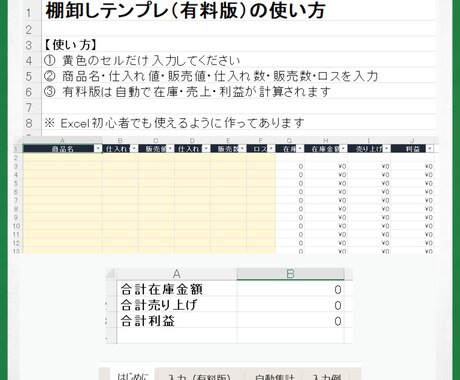Screen dimensions: 460x380
Task: Select the 【使い方】 heading cell
Action: [239, 44]
